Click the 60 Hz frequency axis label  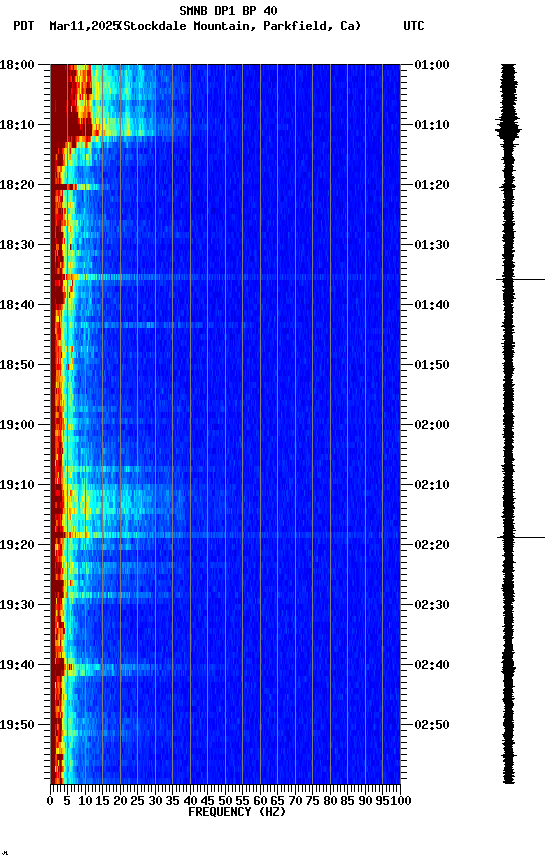[260, 801]
